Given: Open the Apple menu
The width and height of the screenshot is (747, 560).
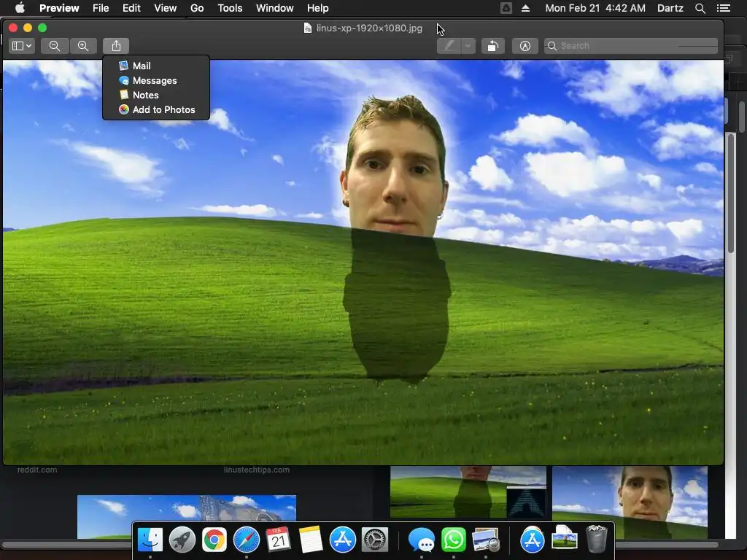Looking at the screenshot, I should tap(20, 8).
